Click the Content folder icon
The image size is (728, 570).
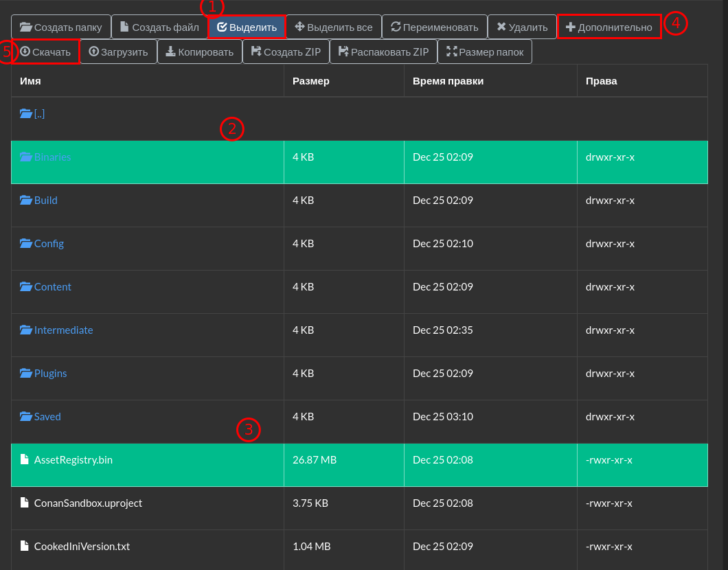coord(25,286)
